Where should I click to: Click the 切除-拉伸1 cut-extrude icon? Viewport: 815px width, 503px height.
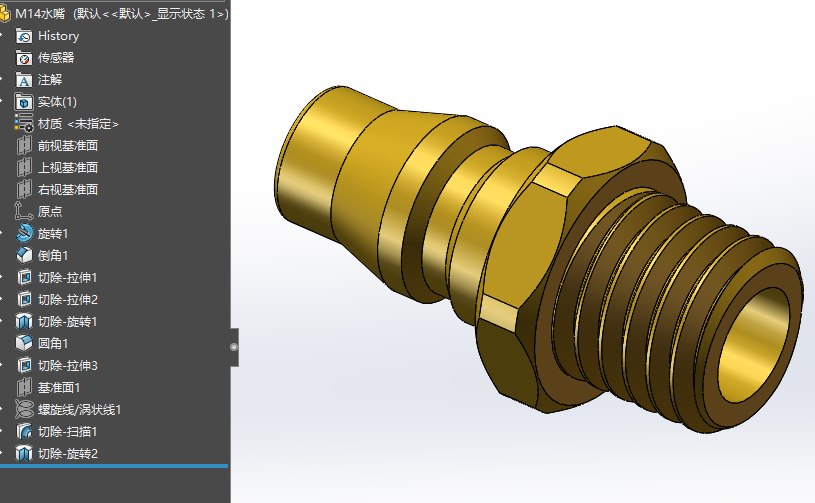[24, 277]
